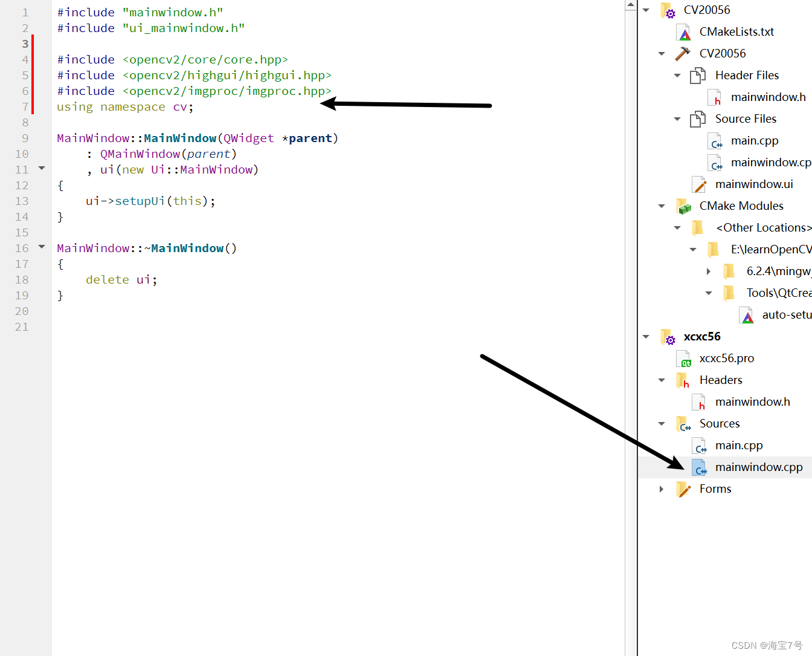Open CMakeLists.txt from the project tree
Screen dimensions: 812x656
pyautogui.click(x=736, y=32)
